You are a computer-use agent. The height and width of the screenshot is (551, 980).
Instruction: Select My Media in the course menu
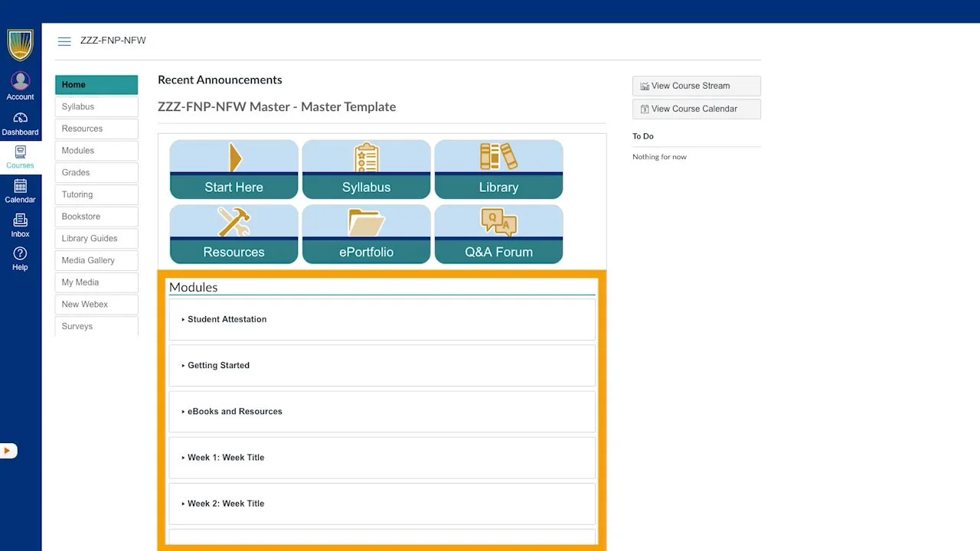(96, 282)
